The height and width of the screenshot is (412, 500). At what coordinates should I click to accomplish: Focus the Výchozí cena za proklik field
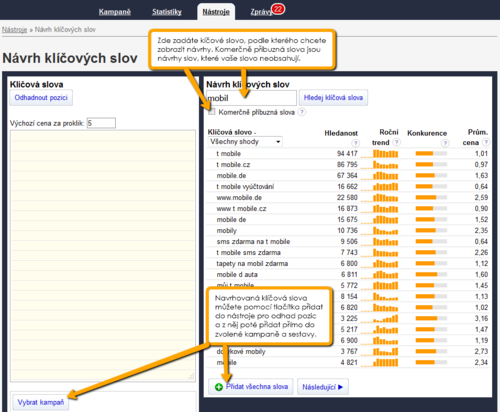101,123
